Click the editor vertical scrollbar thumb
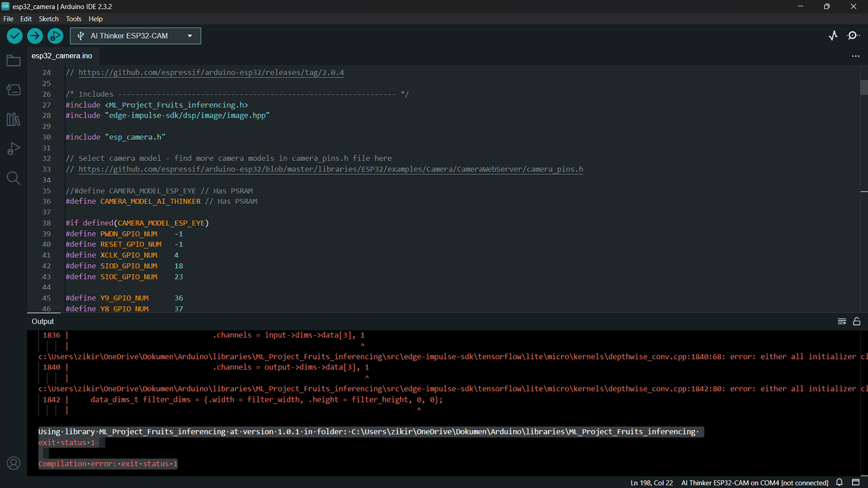The height and width of the screenshot is (488, 868). click(x=864, y=87)
